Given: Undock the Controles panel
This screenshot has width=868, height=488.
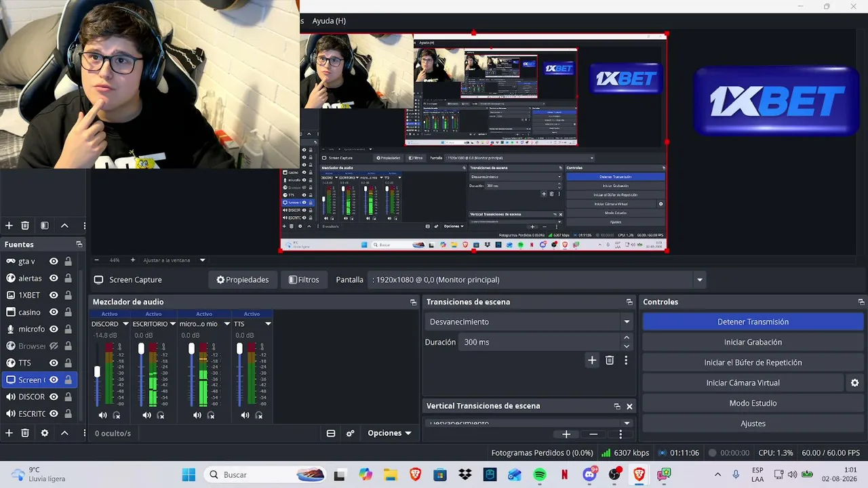Looking at the screenshot, I should (x=861, y=302).
